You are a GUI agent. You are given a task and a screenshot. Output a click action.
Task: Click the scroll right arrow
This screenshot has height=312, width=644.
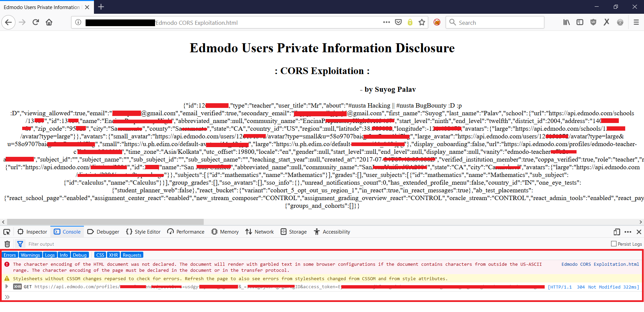(641, 222)
